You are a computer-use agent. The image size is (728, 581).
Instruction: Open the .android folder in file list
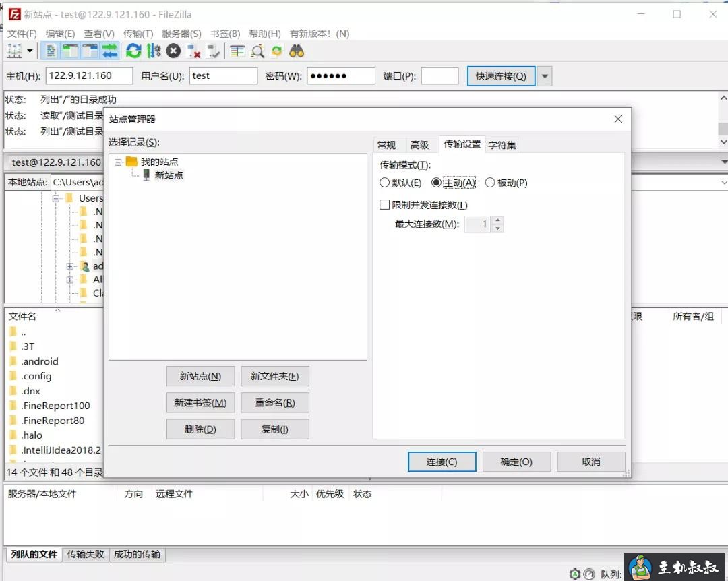click(x=40, y=361)
